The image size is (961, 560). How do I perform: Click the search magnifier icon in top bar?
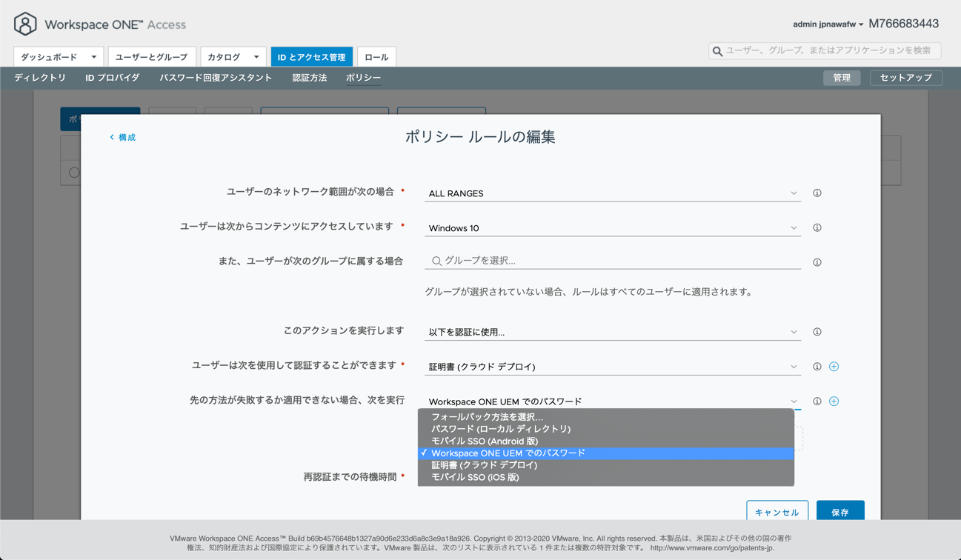click(717, 51)
